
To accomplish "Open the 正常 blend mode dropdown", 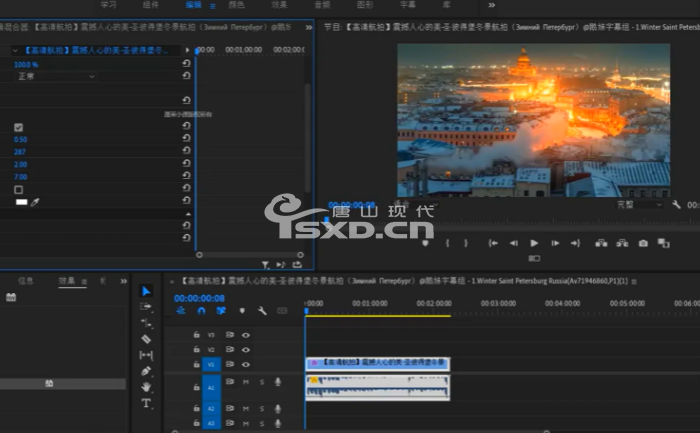I will [56, 76].
